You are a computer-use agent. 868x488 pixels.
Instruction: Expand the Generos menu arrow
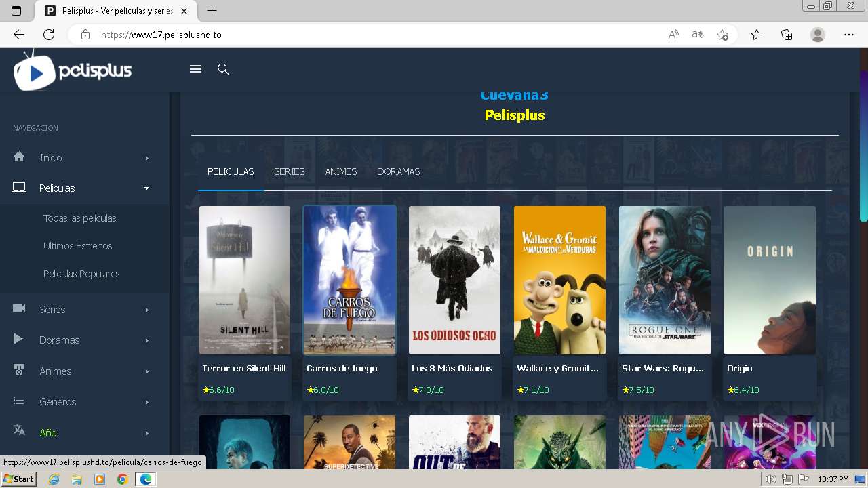(146, 402)
